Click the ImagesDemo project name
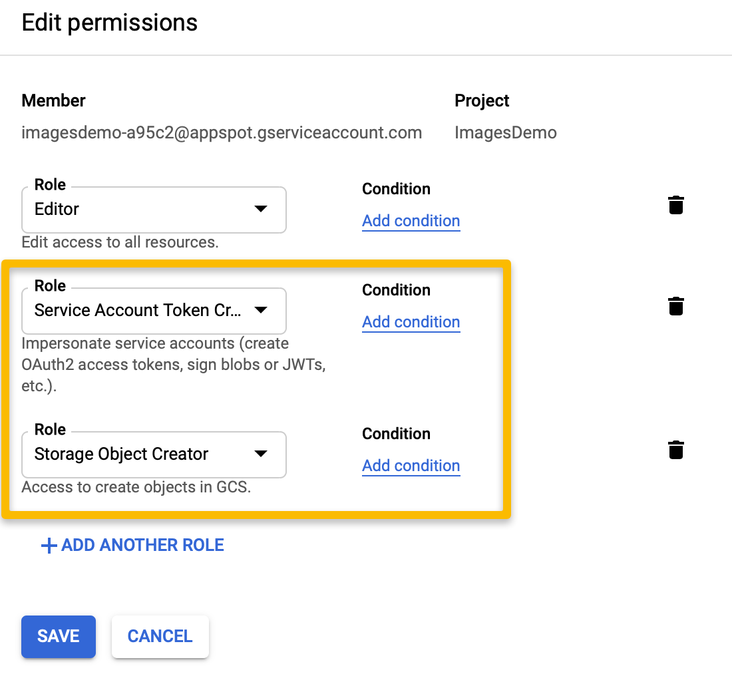This screenshot has width=732, height=700. tap(506, 133)
